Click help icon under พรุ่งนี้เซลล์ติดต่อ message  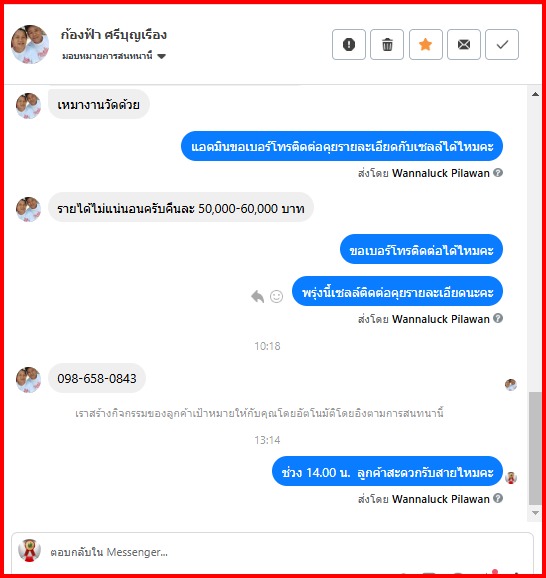point(498,318)
